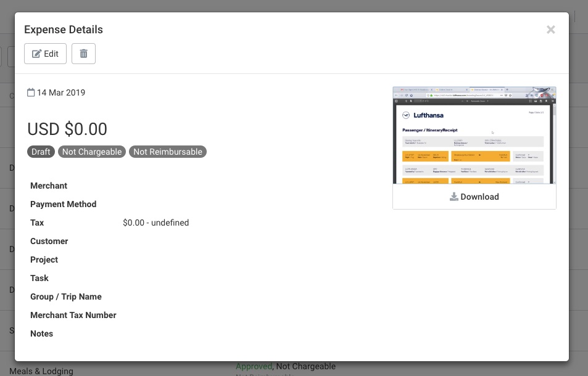Open the Lufthansa receipt thumbnail
The width and height of the screenshot is (588, 376).
[474, 135]
